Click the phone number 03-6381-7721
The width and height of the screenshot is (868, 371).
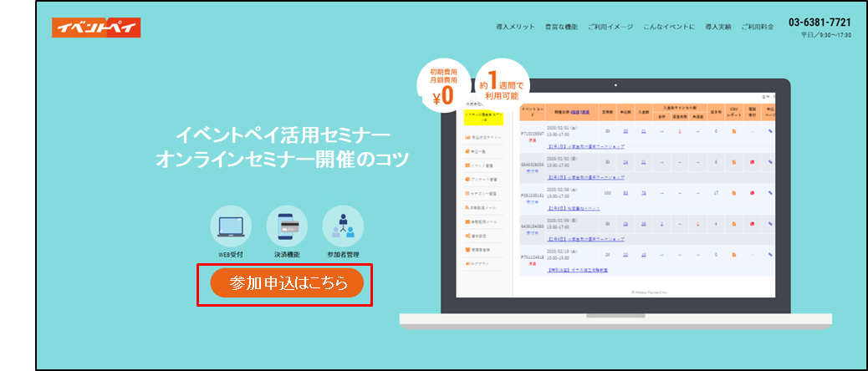pos(819,22)
